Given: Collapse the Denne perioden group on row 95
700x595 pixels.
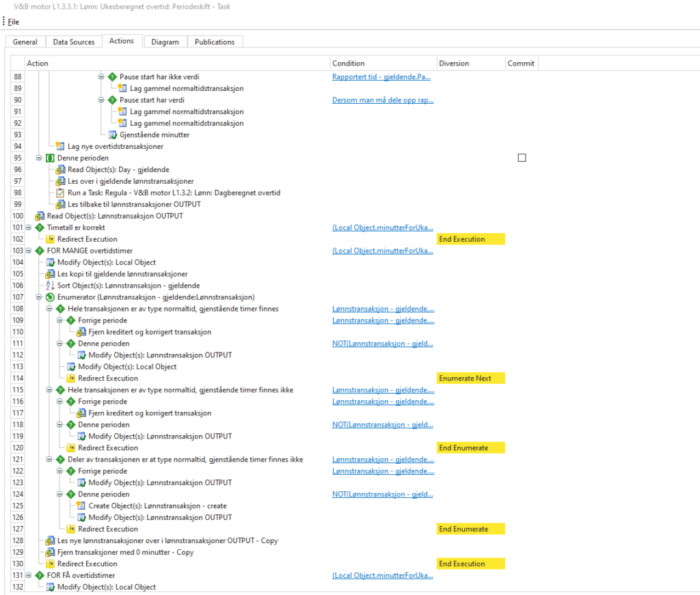Looking at the screenshot, I should point(39,158).
